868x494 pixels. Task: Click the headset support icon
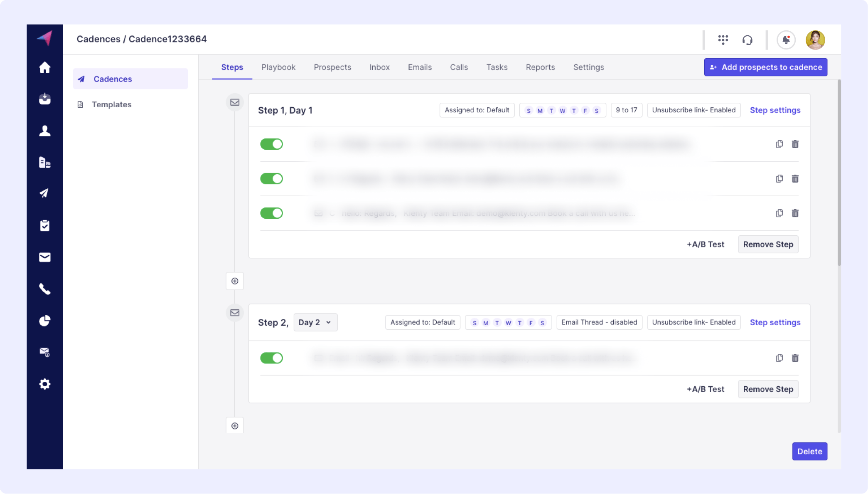coord(747,40)
